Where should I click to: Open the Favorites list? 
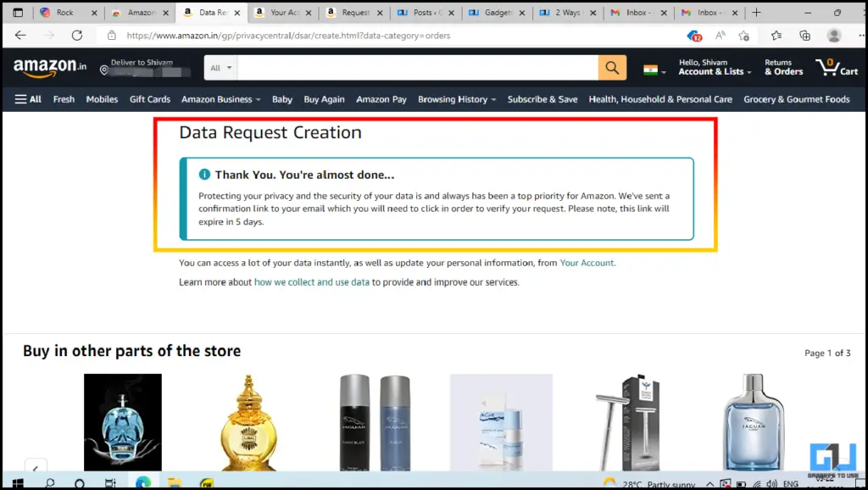[776, 36]
